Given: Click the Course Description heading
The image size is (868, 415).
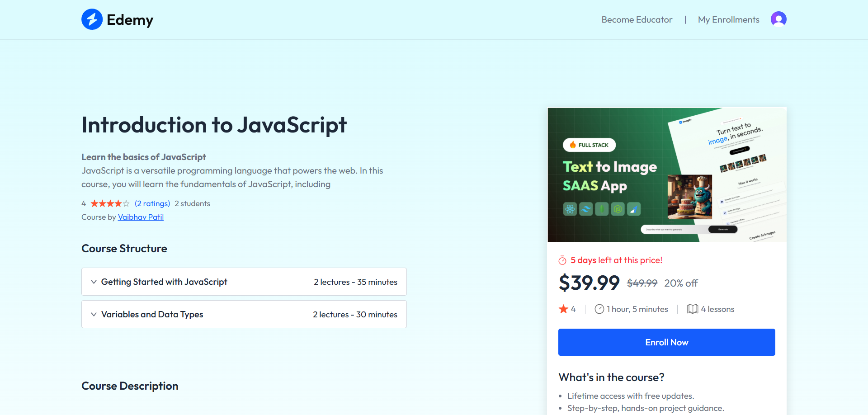Looking at the screenshot, I should pyautogui.click(x=130, y=386).
